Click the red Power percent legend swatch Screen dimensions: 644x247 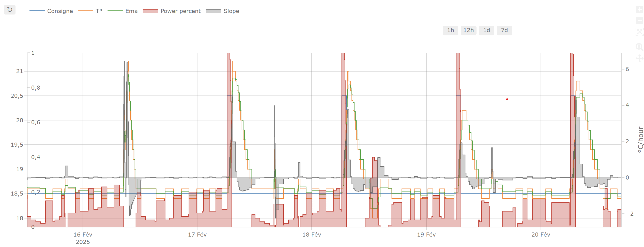coord(150,11)
